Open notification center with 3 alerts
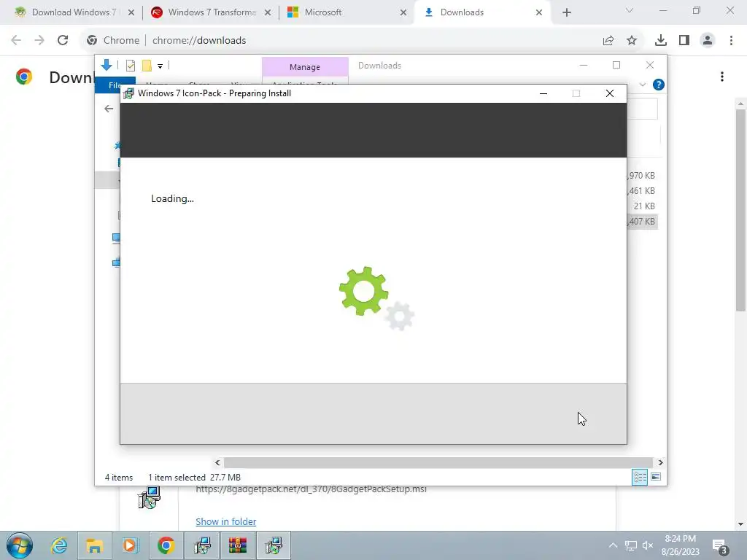This screenshot has height=560, width=747. pos(721,547)
